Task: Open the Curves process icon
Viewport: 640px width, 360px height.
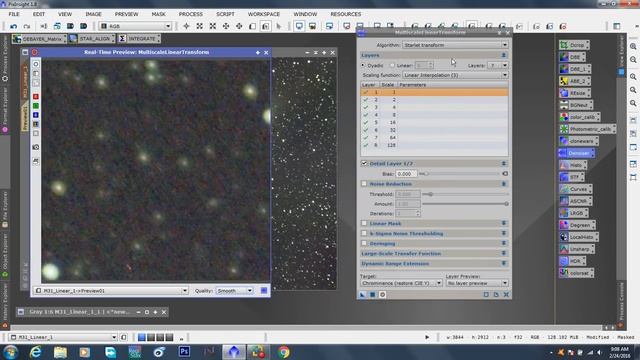Action: (x=576, y=189)
